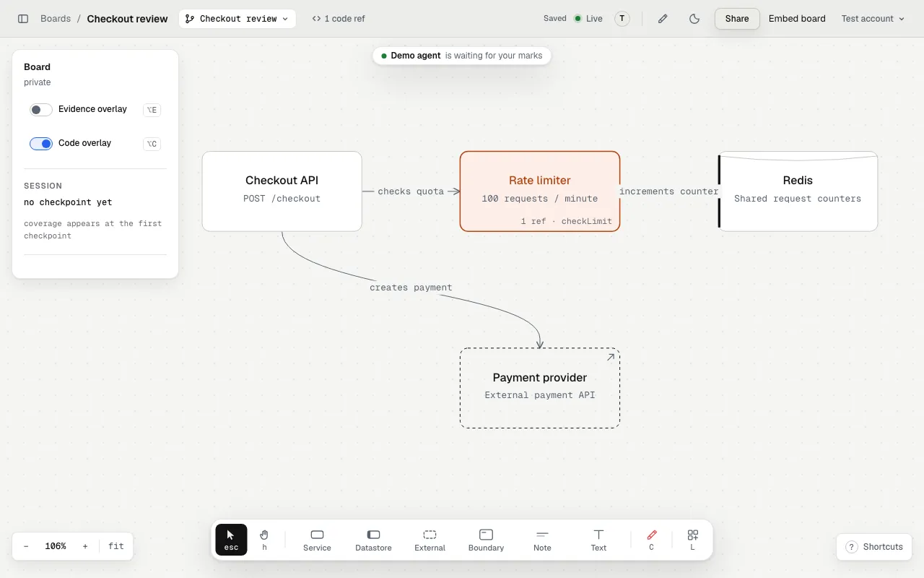The image size is (924, 578).
Task: Click the pencil edit icon in header
Action: 663,19
